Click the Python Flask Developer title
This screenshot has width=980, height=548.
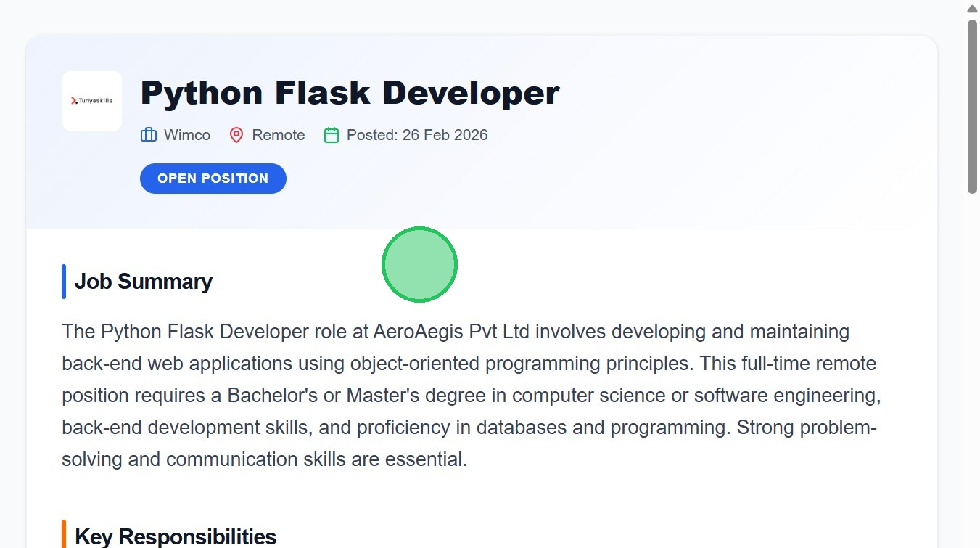(350, 93)
